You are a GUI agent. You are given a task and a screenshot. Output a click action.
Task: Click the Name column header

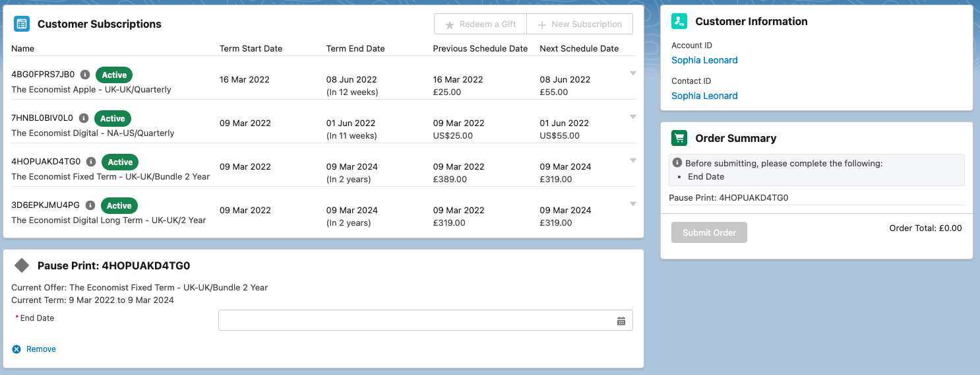click(x=23, y=48)
